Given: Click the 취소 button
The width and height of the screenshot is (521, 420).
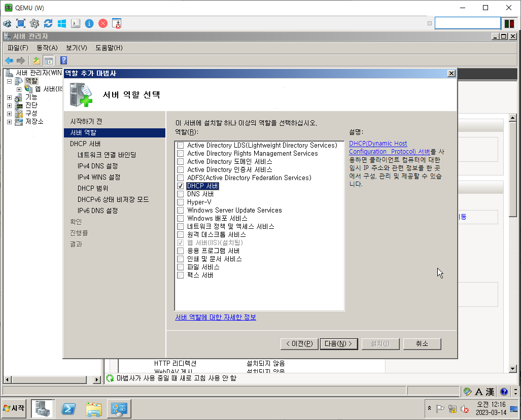Looking at the screenshot, I should [422, 344].
